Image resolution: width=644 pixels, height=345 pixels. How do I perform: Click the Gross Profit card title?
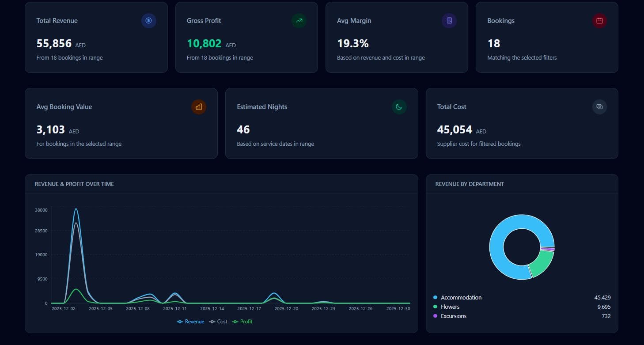(x=204, y=21)
